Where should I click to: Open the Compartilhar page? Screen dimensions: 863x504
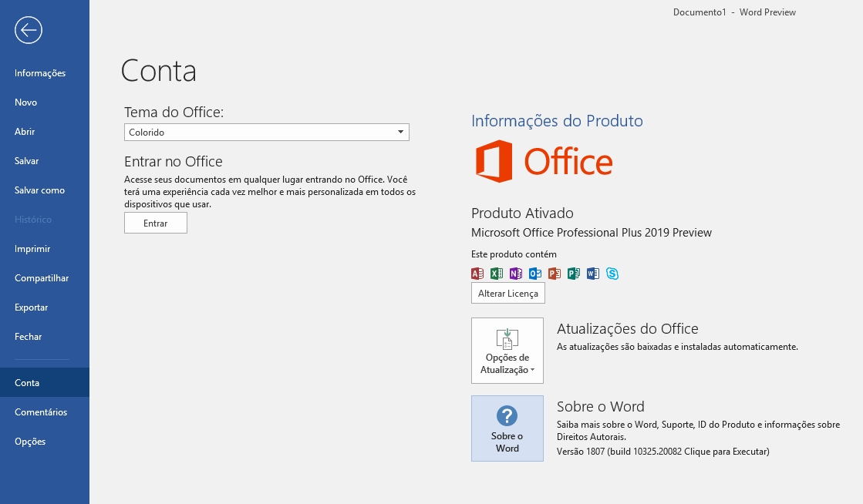click(45, 278)
